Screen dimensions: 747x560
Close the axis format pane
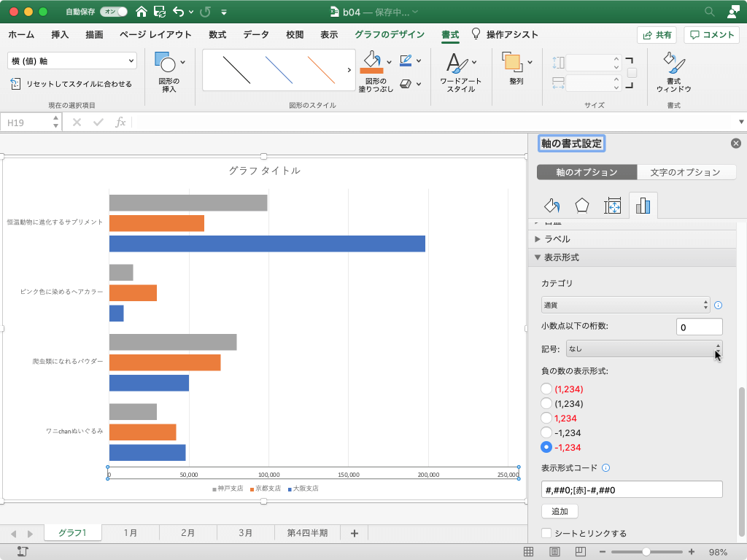[735, 144]
